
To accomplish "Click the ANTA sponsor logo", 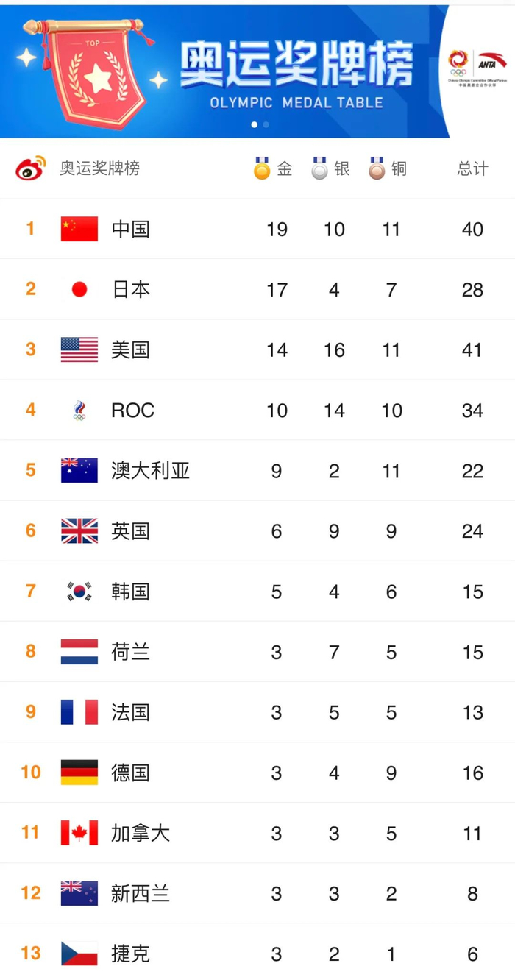I will coord(491,61).
